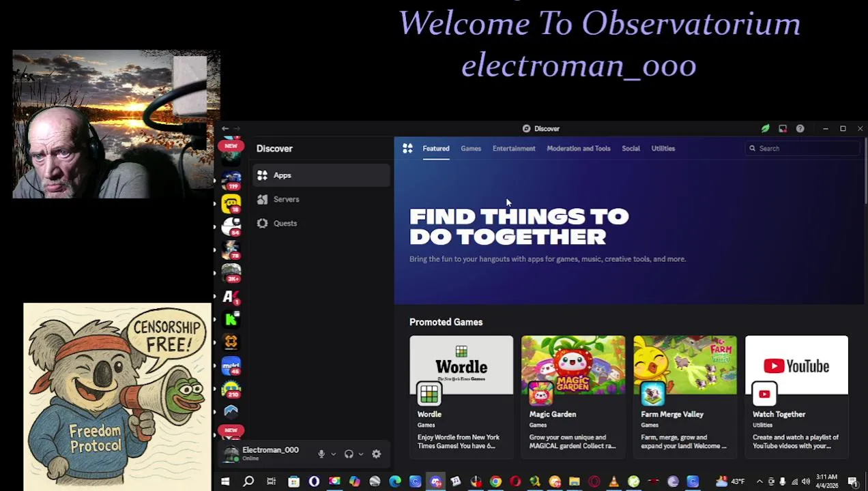This screenshot has width=868, height=491.
Task: Click the apps grid icon left of Featured
Action: (407, 148)
